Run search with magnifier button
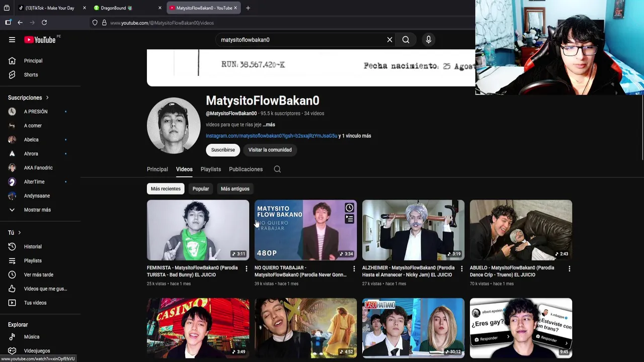The image size is (644, 362). click(x=406, y=40)
